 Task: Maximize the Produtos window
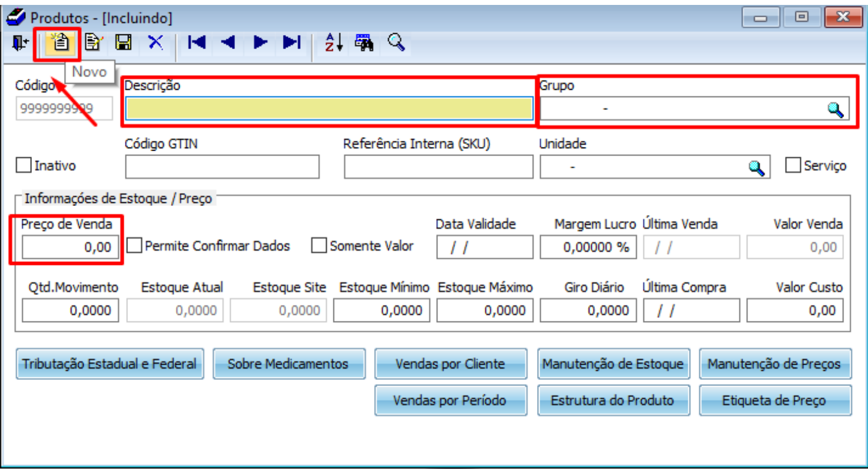tap(802, 17)
